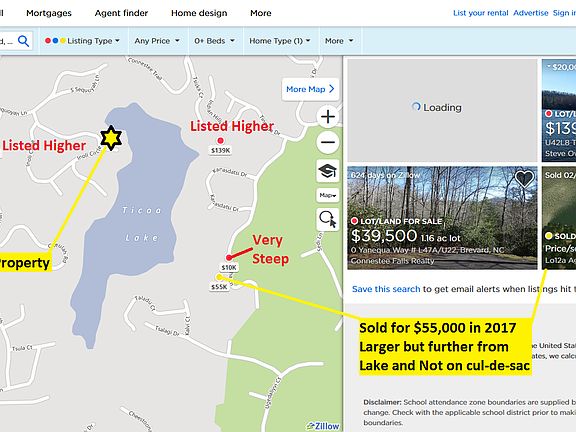Expand Home Type (1) filter
The image size is (576, 432).
280,41
